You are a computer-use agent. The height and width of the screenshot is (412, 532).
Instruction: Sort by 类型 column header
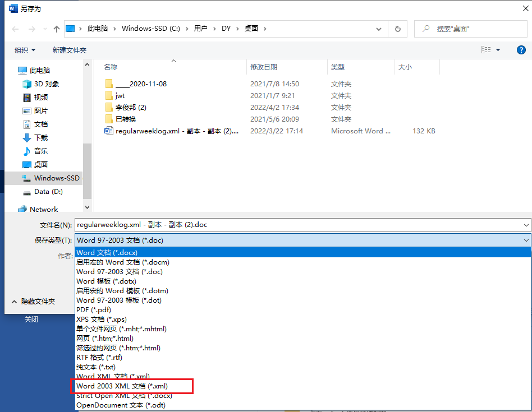click(338, 67)
